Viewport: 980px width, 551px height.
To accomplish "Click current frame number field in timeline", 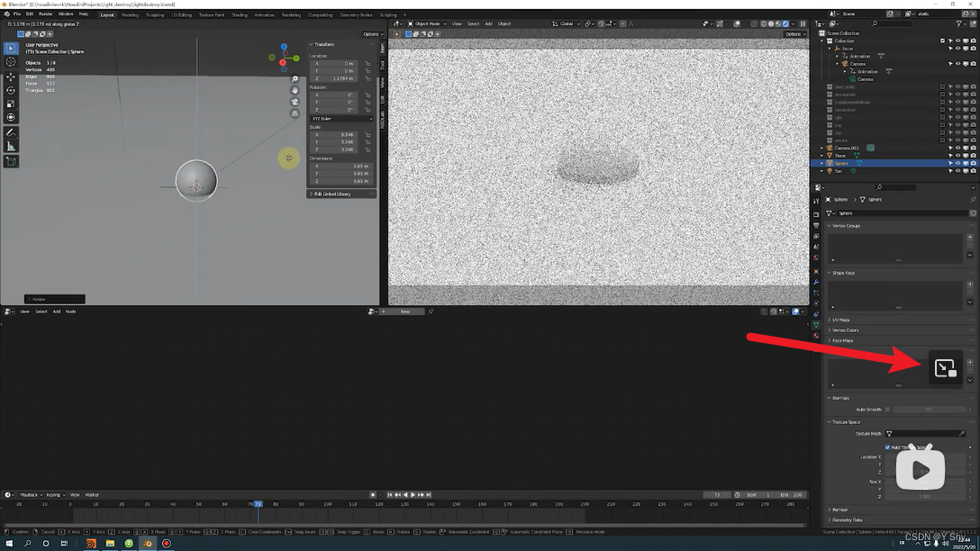I will pos(717,495).
